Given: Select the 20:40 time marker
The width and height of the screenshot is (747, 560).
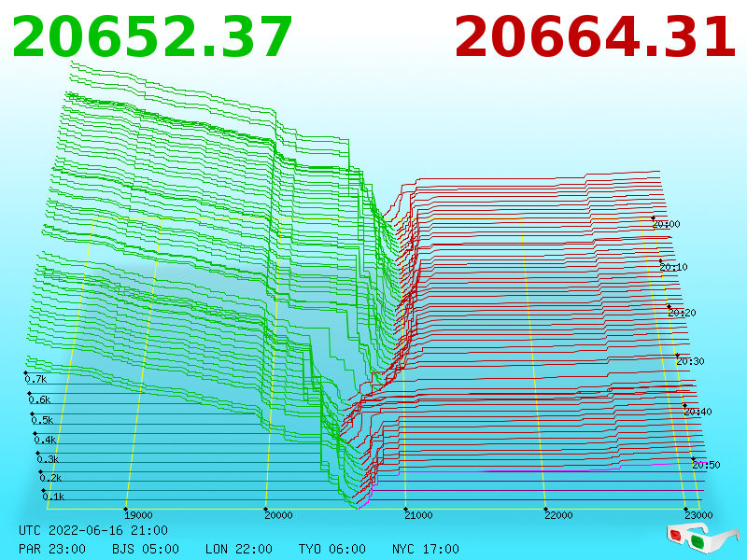Looking at the screenshot, I should click(698, 412).
